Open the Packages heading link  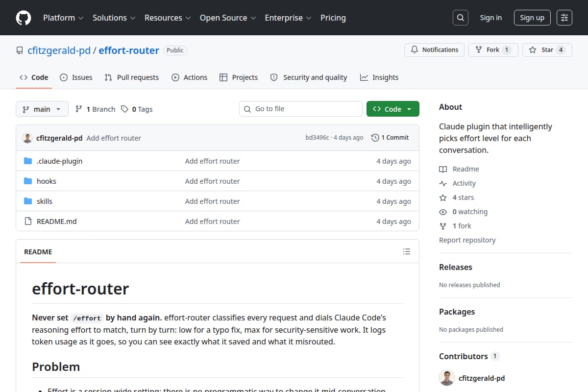[457, 312]
